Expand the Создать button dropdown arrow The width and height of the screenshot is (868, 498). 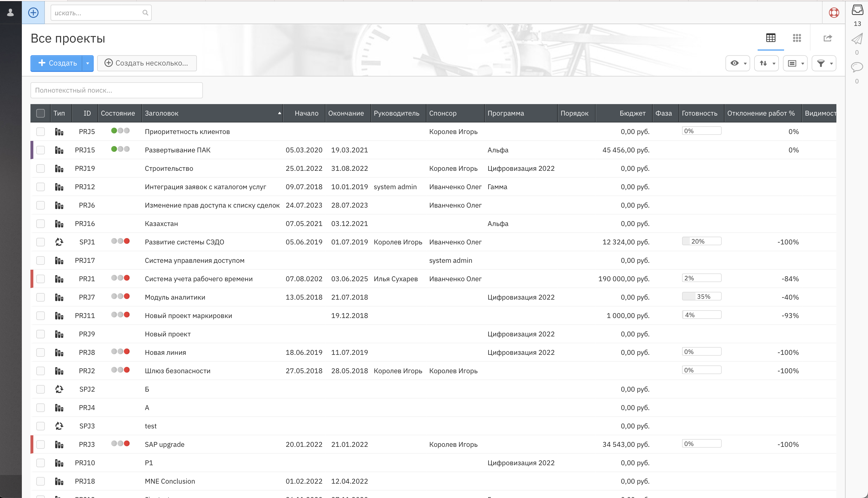point(88,63)
